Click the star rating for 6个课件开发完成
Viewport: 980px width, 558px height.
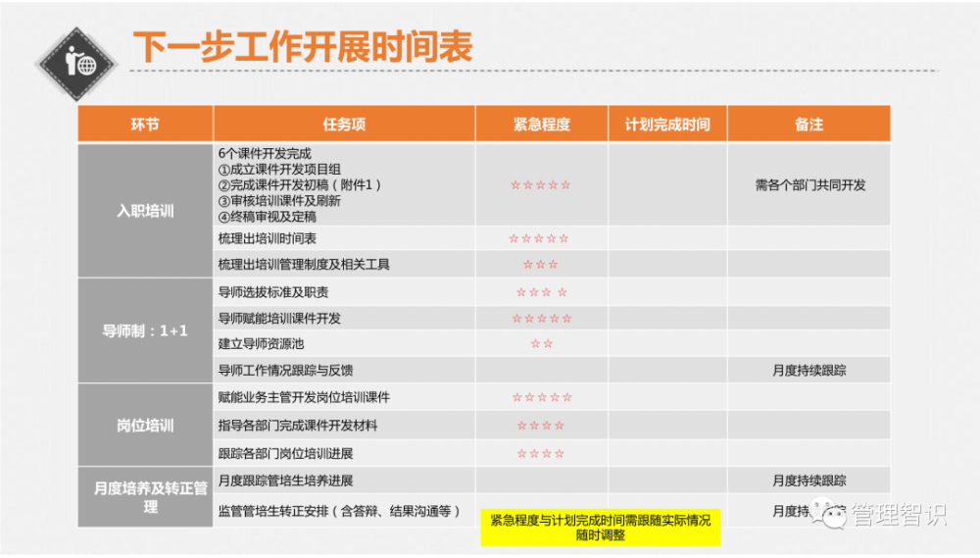541,185
